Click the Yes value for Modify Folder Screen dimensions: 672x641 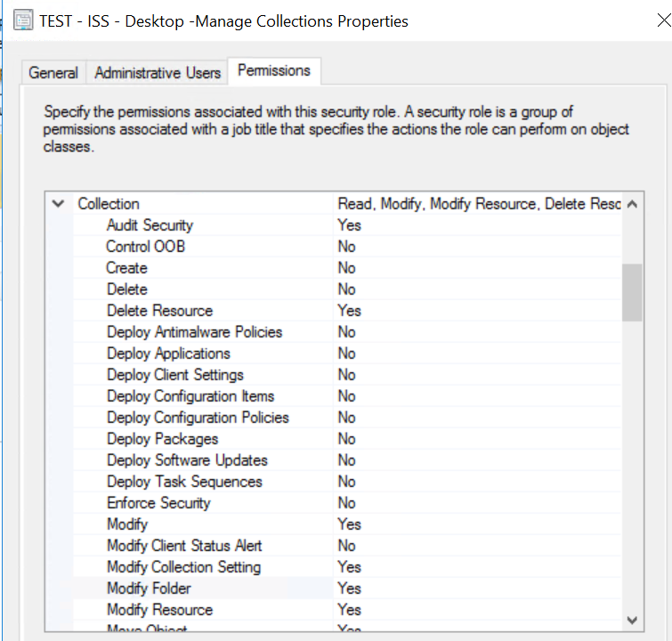[349, 588]
